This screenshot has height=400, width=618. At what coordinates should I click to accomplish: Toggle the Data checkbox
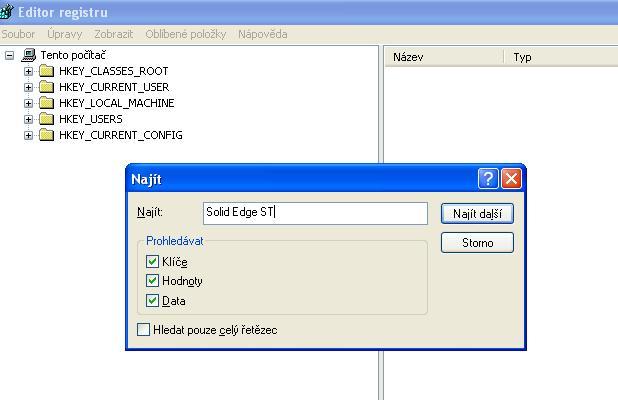point(152,300)
